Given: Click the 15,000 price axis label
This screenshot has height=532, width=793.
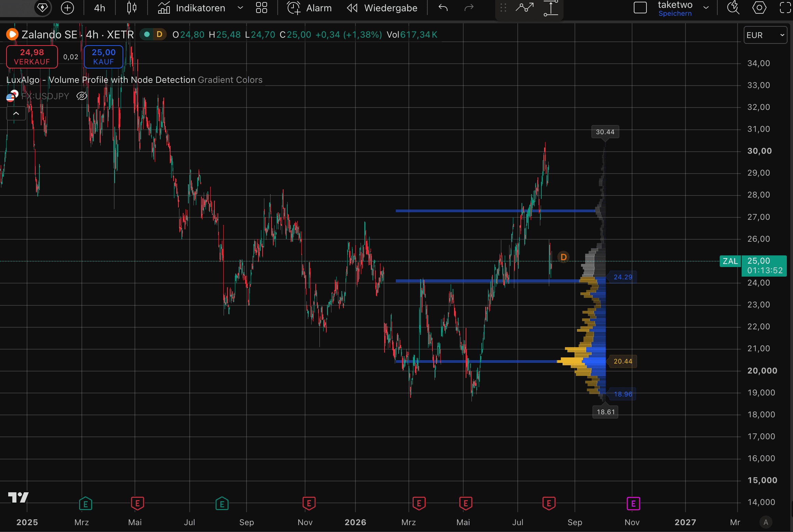Looking at the screenshot, I should (762, 480).
